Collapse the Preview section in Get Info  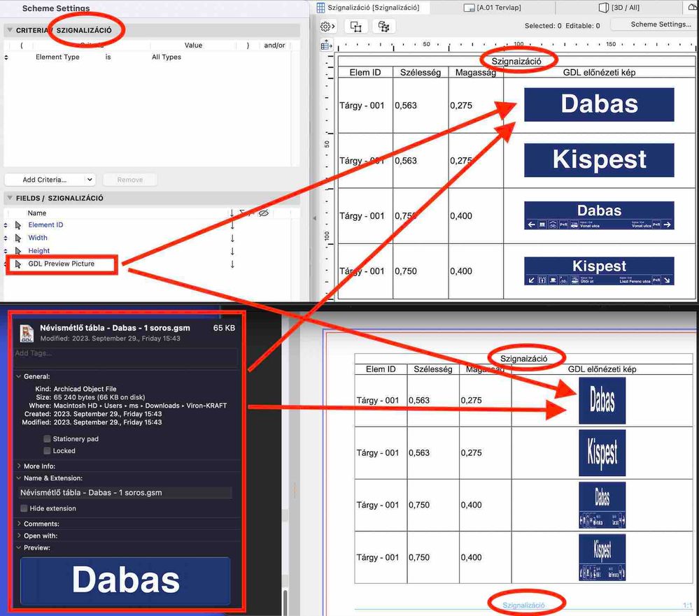click(x=19, y=547)
